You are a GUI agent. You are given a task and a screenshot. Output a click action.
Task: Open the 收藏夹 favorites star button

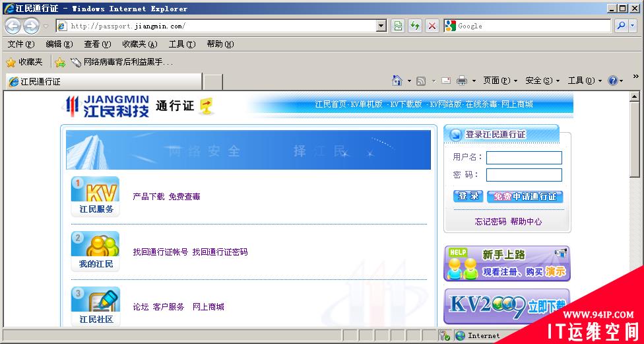coord(24,62)
